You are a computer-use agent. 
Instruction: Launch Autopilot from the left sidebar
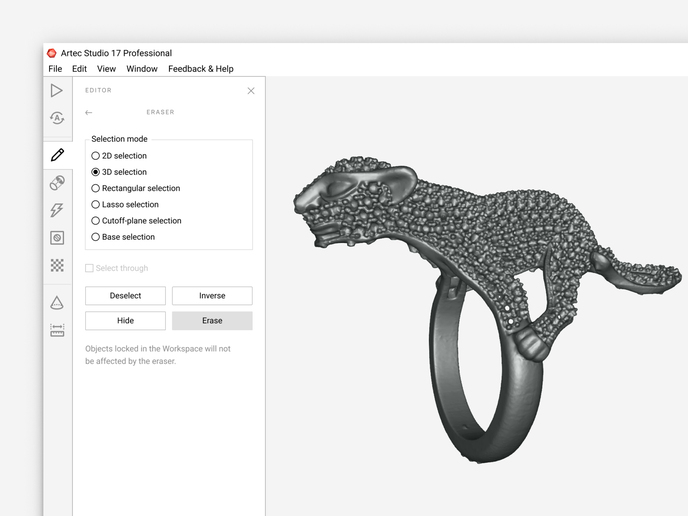click(x=57, y=119)
